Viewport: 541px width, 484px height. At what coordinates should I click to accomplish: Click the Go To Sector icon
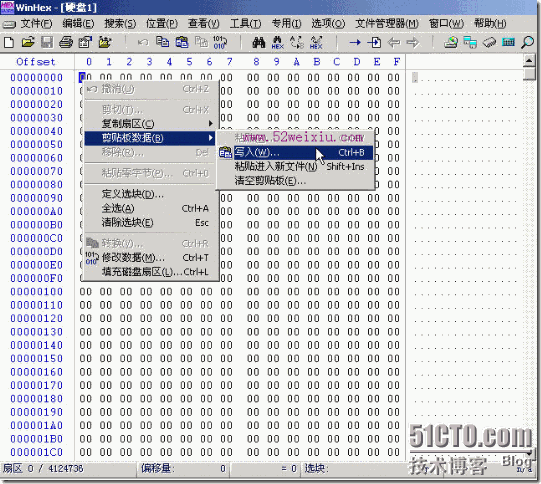pos(374,42)
